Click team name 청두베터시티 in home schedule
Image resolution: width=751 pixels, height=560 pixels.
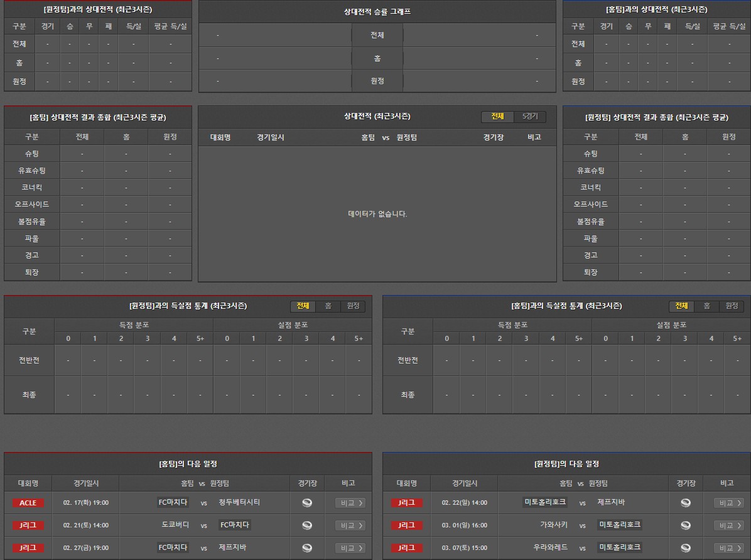tap(239, 502)
